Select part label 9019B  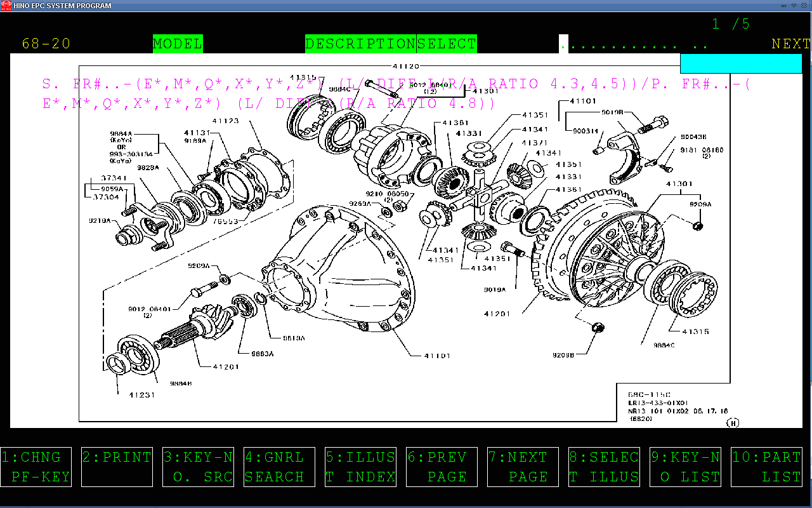coord(613,112)
